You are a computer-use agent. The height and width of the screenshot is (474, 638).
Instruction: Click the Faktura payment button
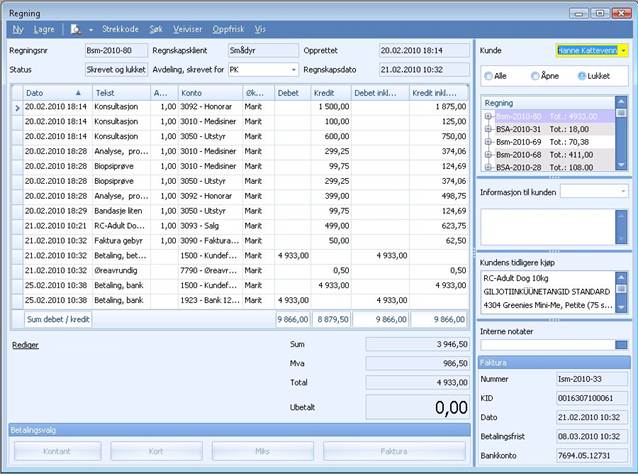coord(394,451)
